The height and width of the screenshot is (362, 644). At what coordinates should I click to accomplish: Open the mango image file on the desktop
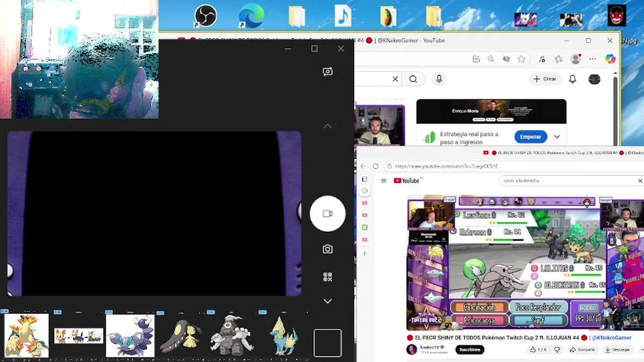click(388, 16)
